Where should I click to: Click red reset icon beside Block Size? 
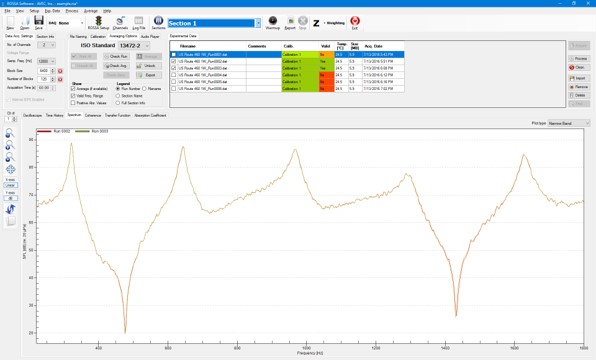[60, 71]
